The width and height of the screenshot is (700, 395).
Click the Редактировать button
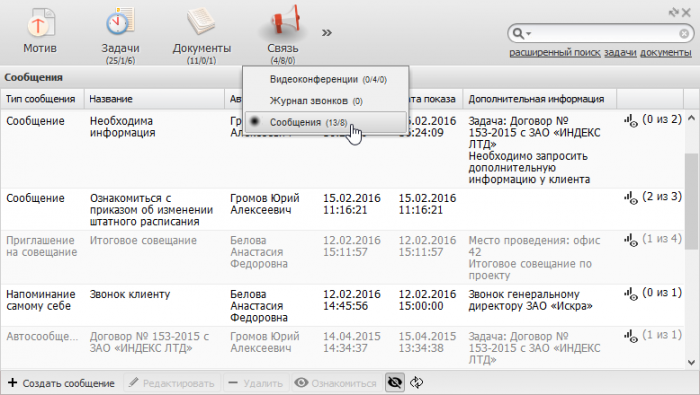coord(172,383)
